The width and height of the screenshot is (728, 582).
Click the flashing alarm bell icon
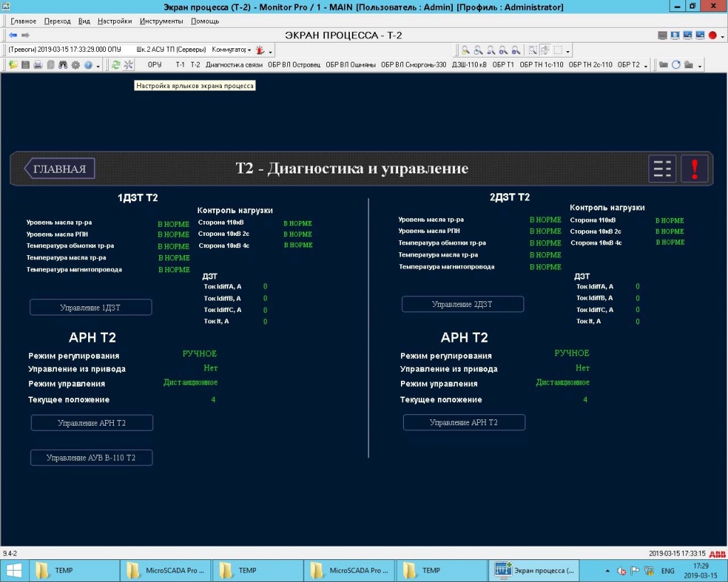pyautogui.click(x=259, y=50)
